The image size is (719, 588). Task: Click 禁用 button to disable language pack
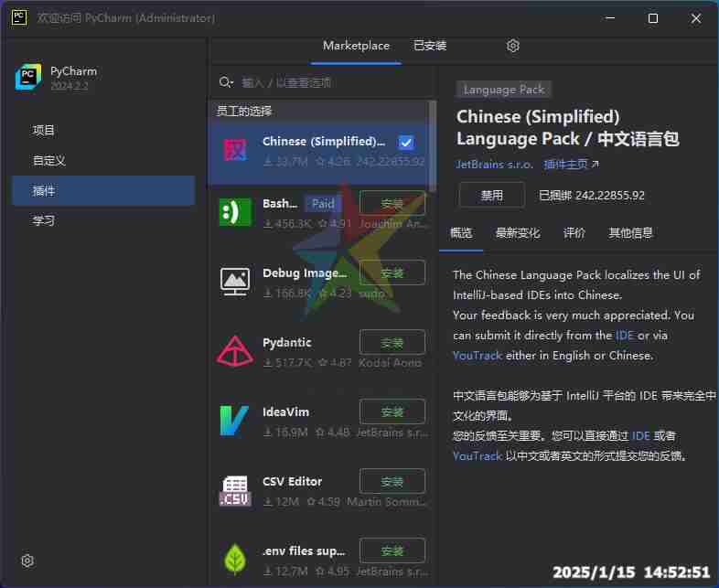(x=491, y=196)
